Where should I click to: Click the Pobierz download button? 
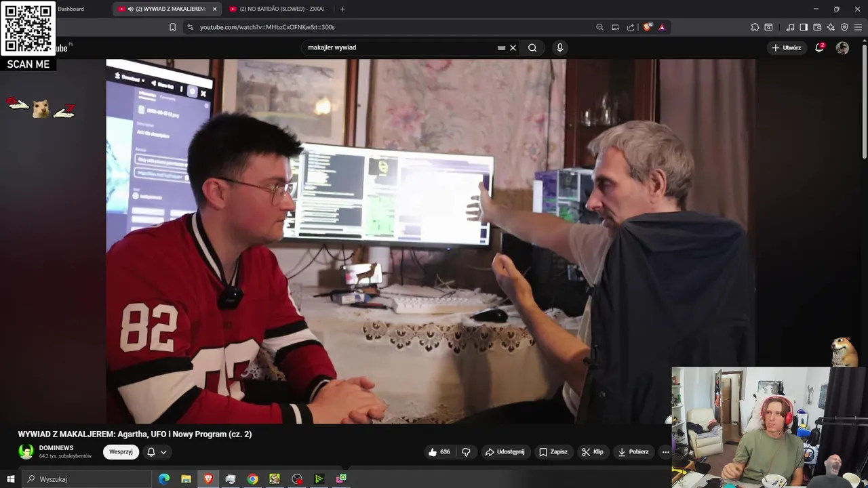click(x=633, y=452)
